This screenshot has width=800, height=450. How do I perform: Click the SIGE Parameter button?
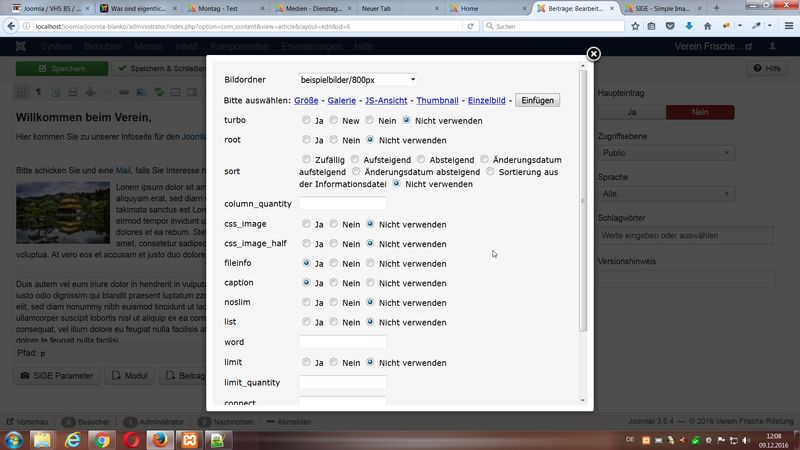57,376
